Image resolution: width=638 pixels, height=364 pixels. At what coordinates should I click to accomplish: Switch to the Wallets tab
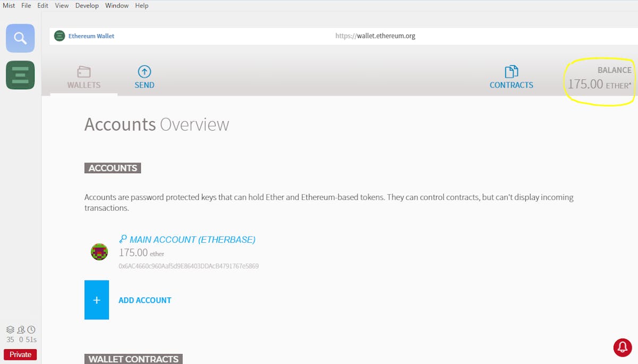[84, 78]
